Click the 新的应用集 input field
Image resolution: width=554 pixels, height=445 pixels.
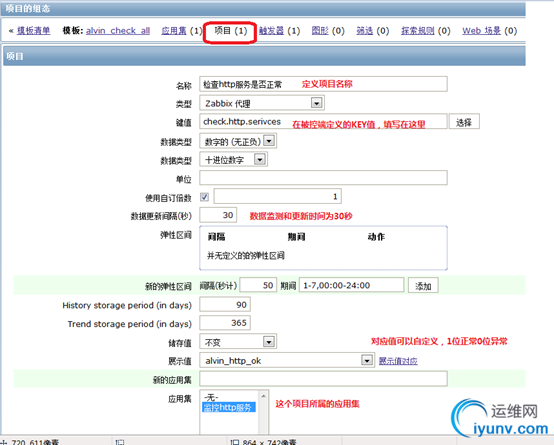point(323,379)
